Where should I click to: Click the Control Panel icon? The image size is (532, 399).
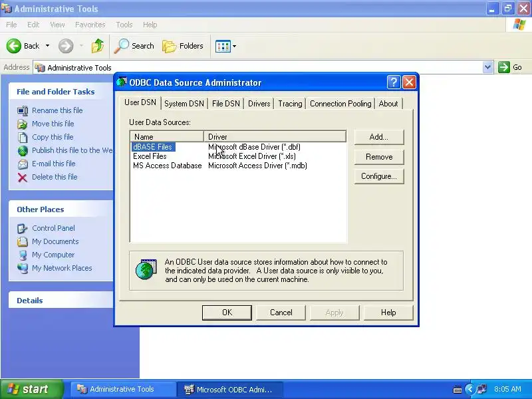(x=23, y=228)
